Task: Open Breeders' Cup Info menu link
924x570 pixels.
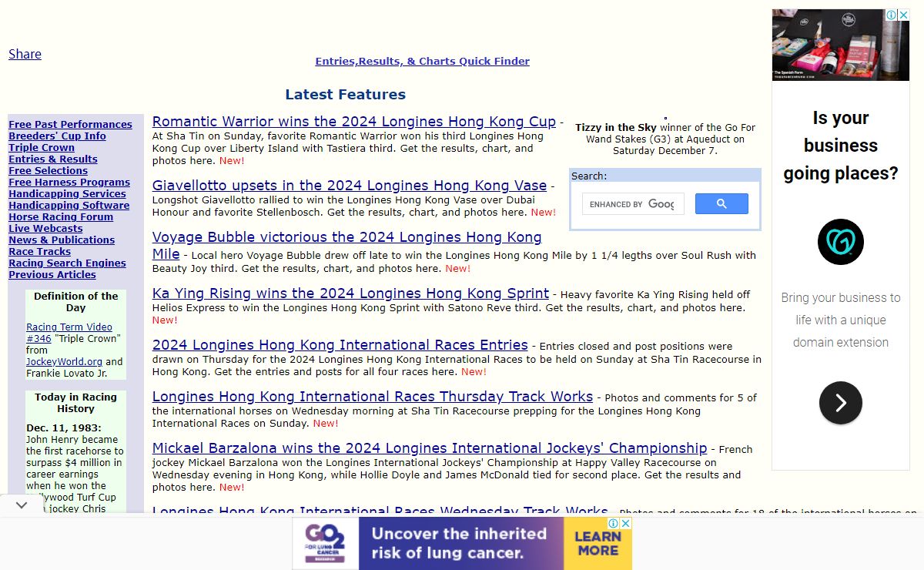Action: click(x=57, y=136)
